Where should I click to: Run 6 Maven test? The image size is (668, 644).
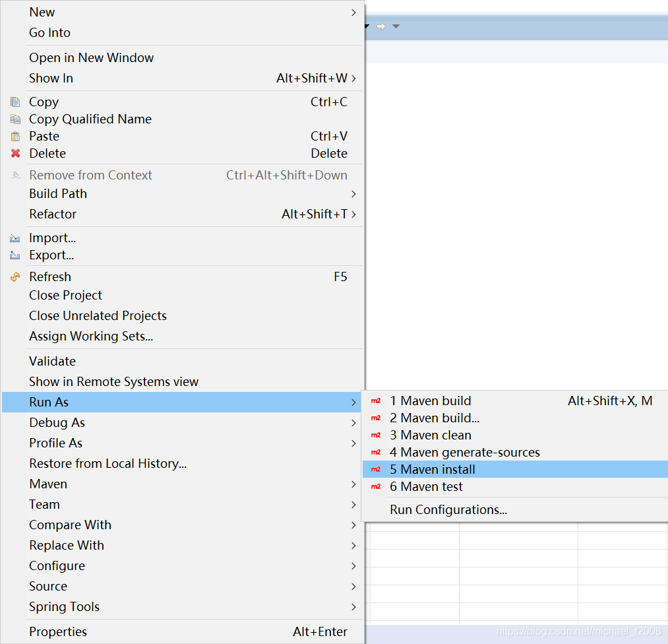515,486
